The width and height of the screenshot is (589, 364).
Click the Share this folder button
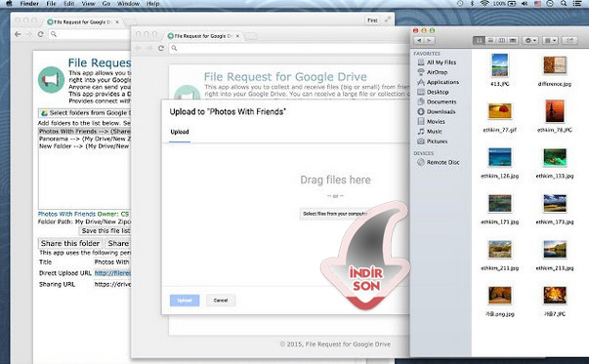click(70, 243)
